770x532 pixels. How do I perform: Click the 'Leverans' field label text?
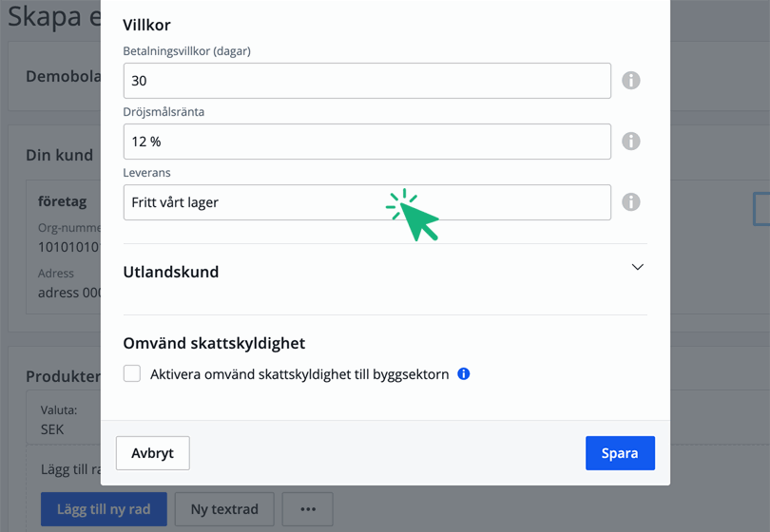[x=146, y=173]
